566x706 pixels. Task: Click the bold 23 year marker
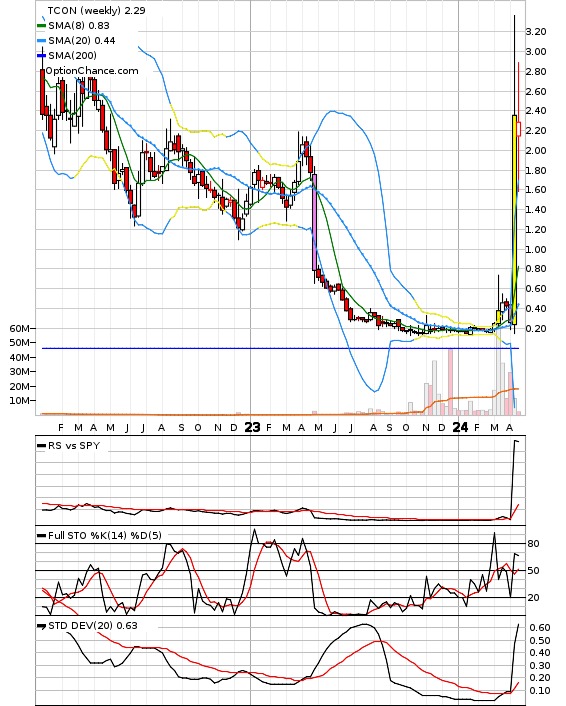pyautogui.click(x=252, y=427)
